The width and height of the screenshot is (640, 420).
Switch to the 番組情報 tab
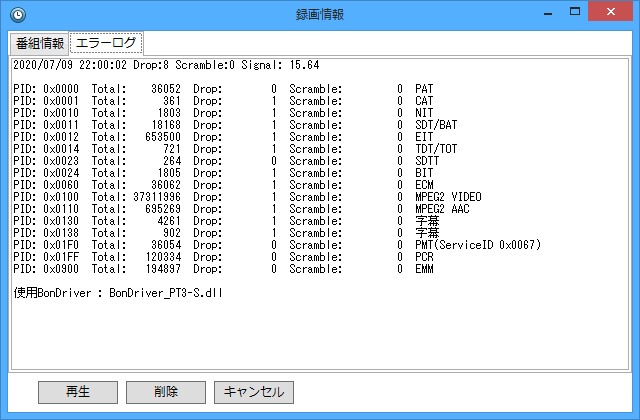(x=40, y=43)
